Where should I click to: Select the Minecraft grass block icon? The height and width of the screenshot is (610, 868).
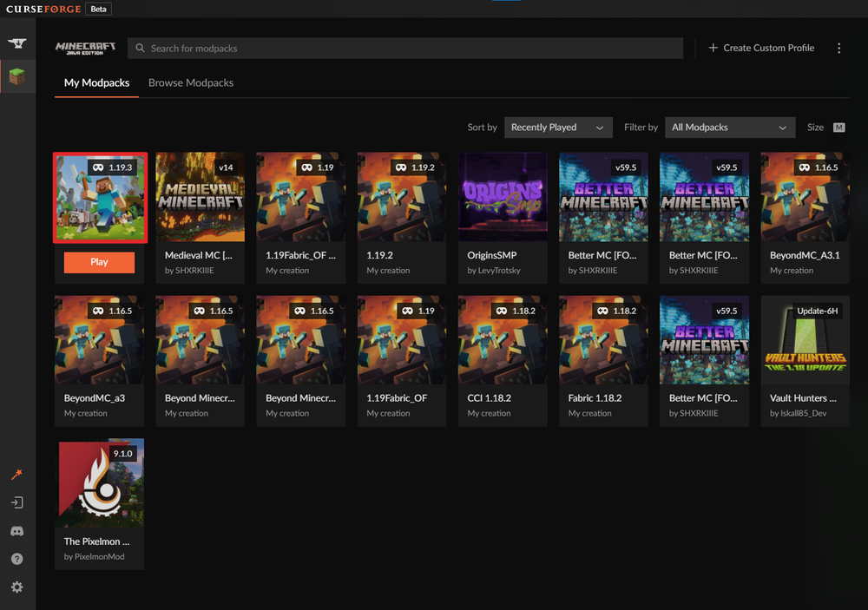pos(16,77)
